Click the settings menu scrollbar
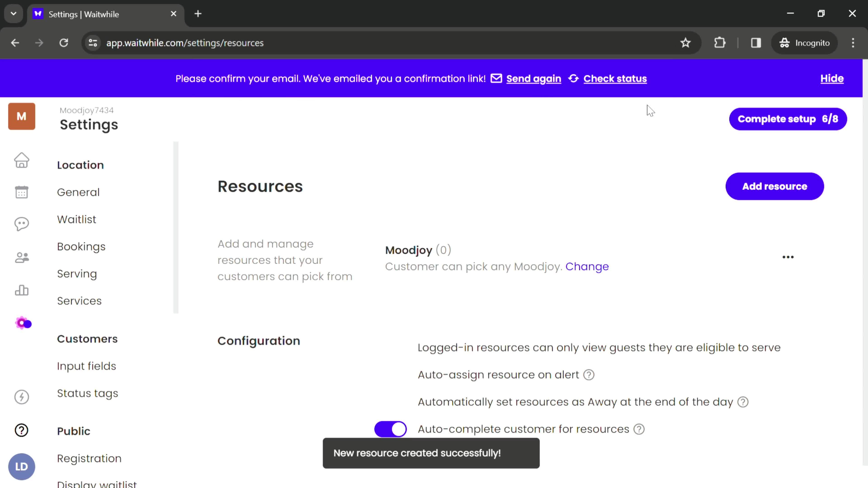 coord(176,228)
